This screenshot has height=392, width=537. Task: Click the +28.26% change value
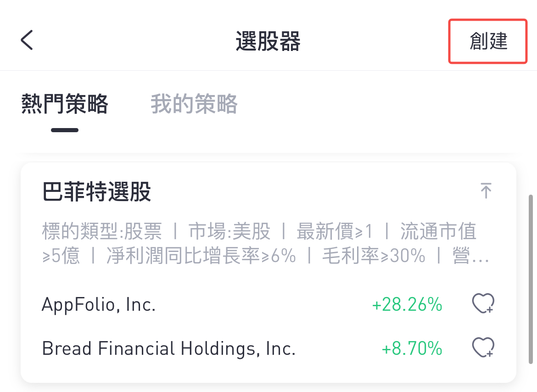click(x=407, y=304)
